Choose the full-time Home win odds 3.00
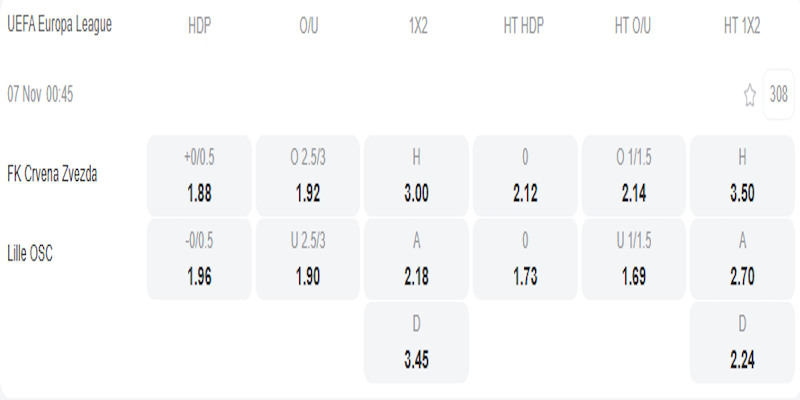Screen dimensions: 800x400 pyautogui.click(x=416, y=176)
